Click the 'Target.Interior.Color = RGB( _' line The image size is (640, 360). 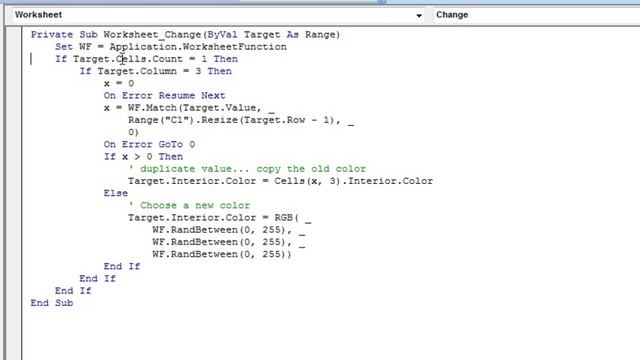pos(220,218)
